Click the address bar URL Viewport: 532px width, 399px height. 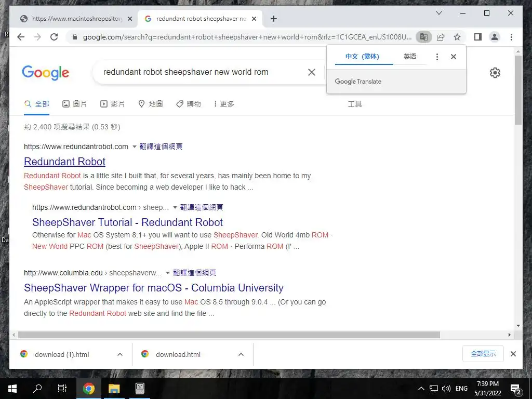(x=247, y=37)
